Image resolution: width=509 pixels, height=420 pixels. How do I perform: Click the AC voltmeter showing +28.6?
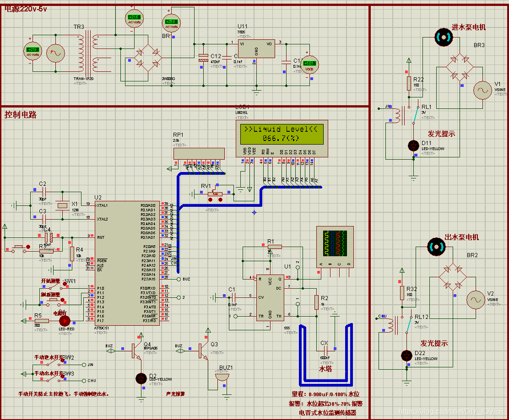click(x=171, y=23)
